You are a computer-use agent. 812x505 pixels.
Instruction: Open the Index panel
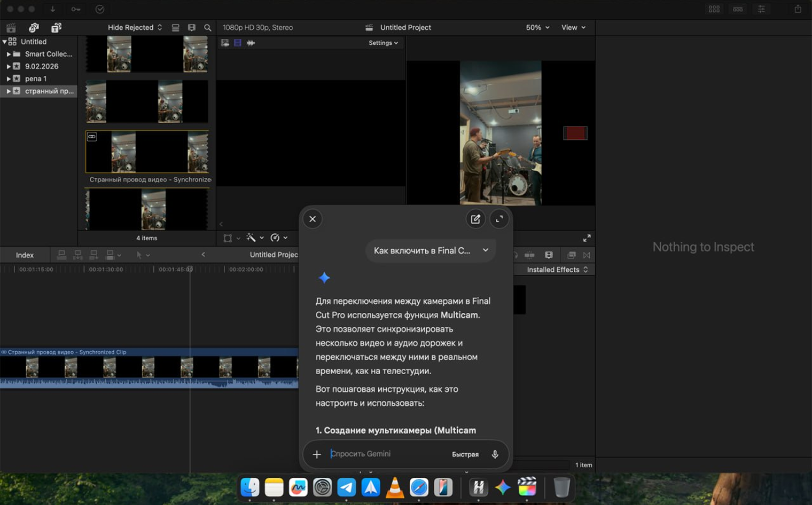pos(25,255)
